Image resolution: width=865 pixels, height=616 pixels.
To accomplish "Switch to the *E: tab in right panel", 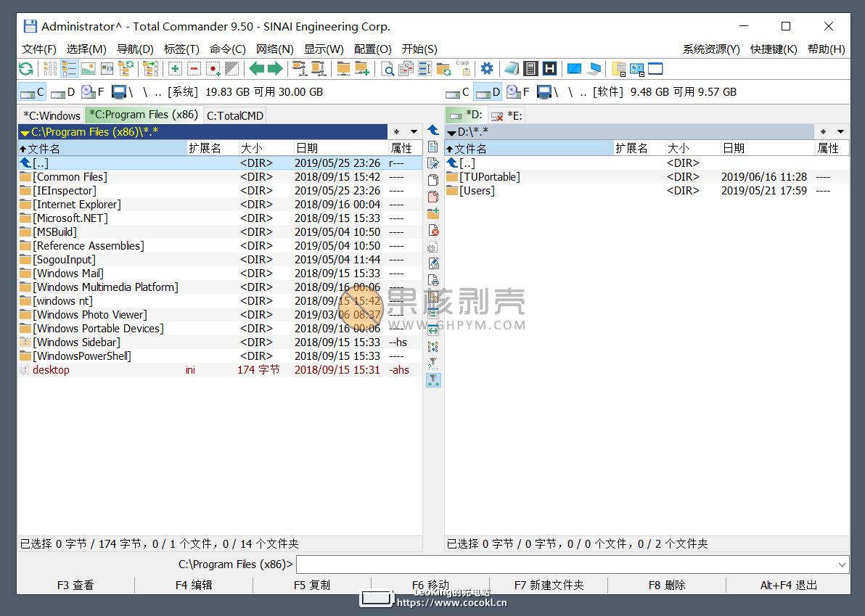I will 507,115.
